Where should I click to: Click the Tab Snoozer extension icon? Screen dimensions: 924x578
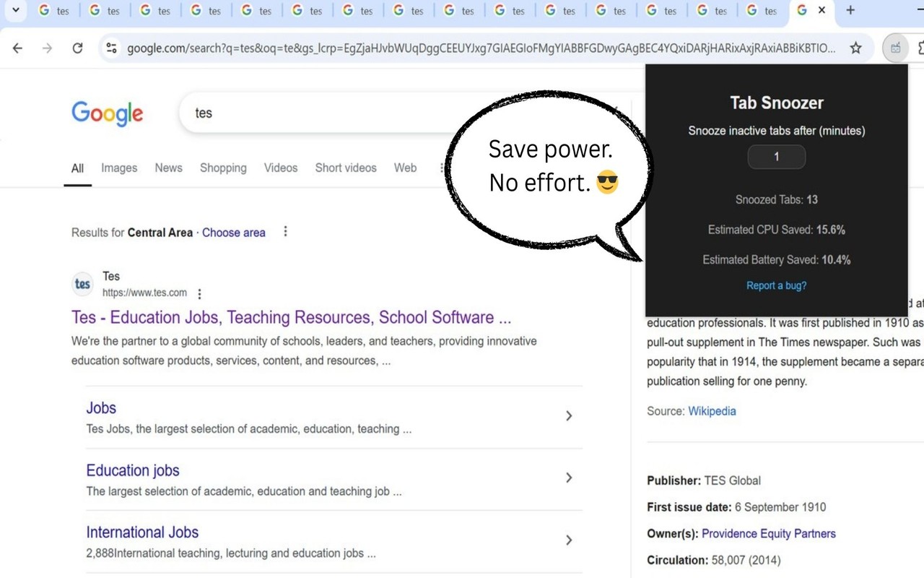[x=896, y=48]
